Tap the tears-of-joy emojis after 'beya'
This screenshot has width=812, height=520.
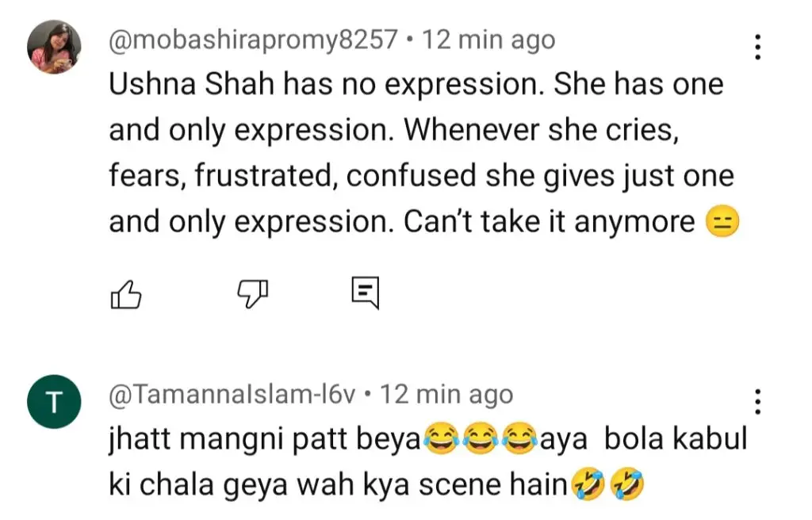click(478, 440)
